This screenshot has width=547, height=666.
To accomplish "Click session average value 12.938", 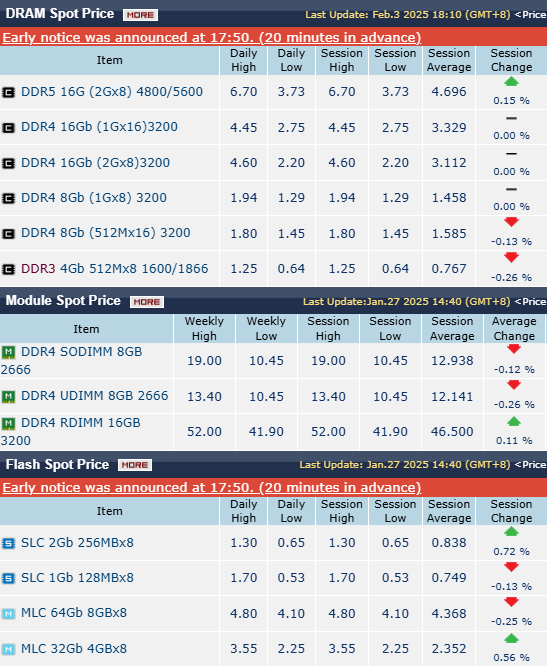I will [452, 361].
